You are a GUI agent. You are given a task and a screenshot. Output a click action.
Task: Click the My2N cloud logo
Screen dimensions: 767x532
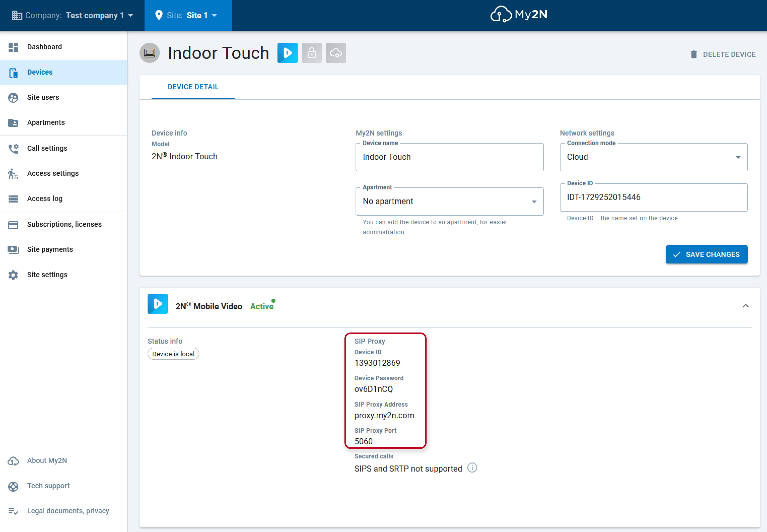click(x=519, y=14)
